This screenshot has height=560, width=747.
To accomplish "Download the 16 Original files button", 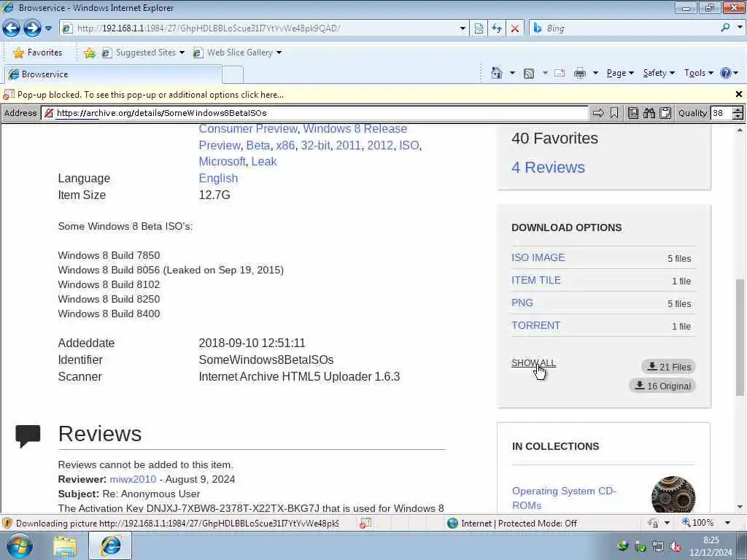I will (x=662, y=386).
